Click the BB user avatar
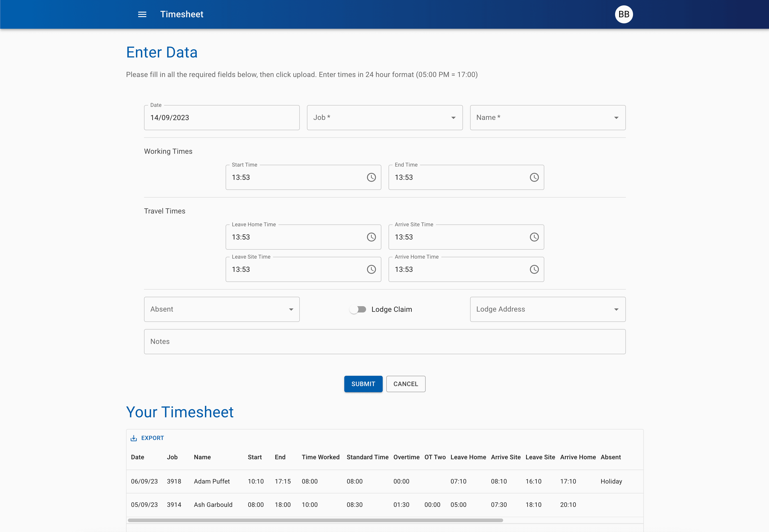Image resolution: width=769 pixels, height=532 pixels. coord(624,14)
